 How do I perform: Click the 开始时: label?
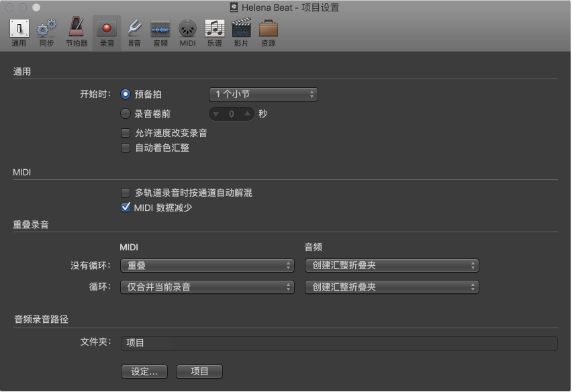pyautogui.click(x=95, y=94)
